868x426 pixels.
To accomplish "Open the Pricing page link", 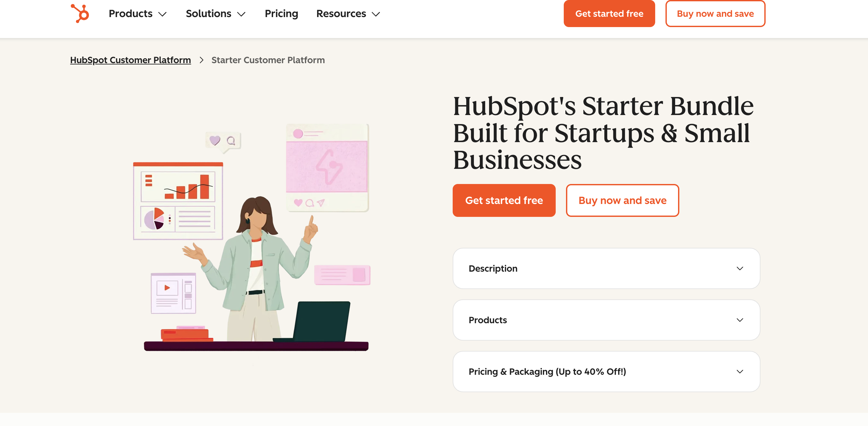I will [281, 14].
